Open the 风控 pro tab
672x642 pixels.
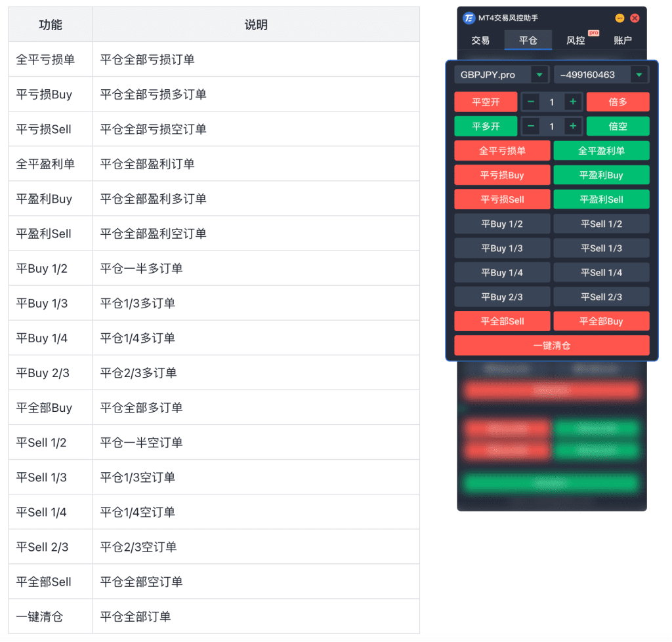pyautogui.click(x=576, y=40)
